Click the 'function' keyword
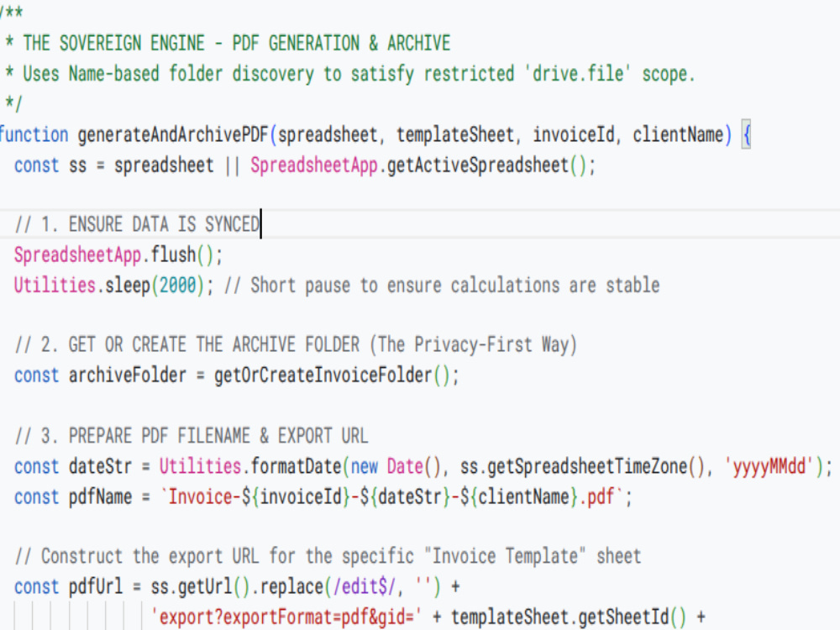The height and width of the screenshot is (630, 840). pos(34,135)
